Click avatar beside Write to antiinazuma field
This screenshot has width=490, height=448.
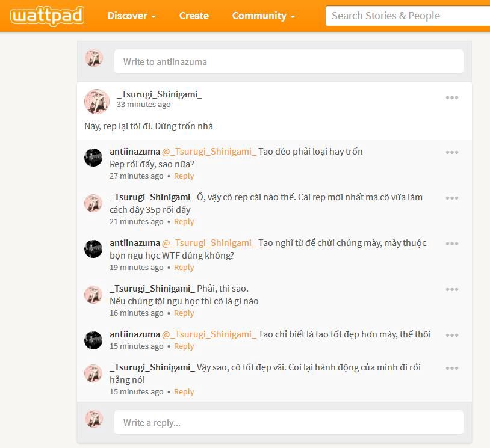[94, 58]
